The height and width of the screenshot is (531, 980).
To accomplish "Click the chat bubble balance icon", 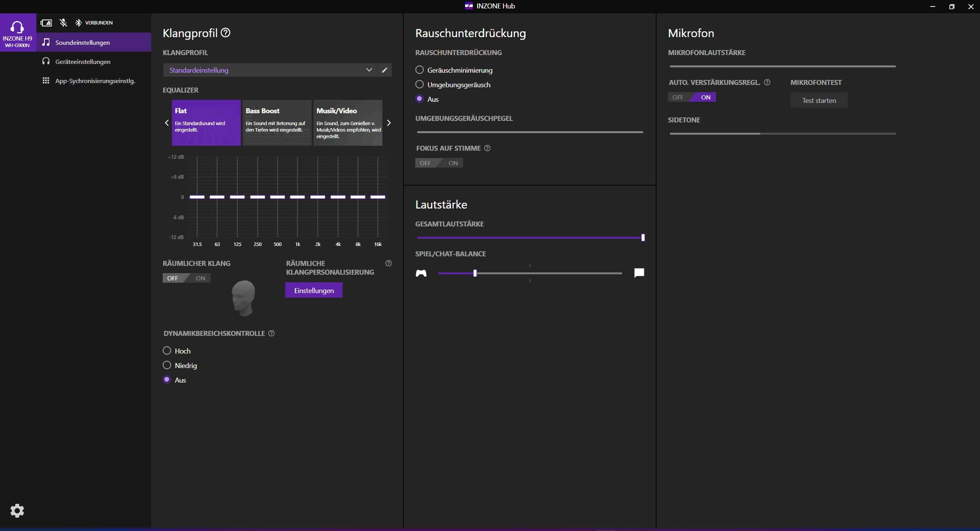I will pyautogui.click(x=639, y=273).
